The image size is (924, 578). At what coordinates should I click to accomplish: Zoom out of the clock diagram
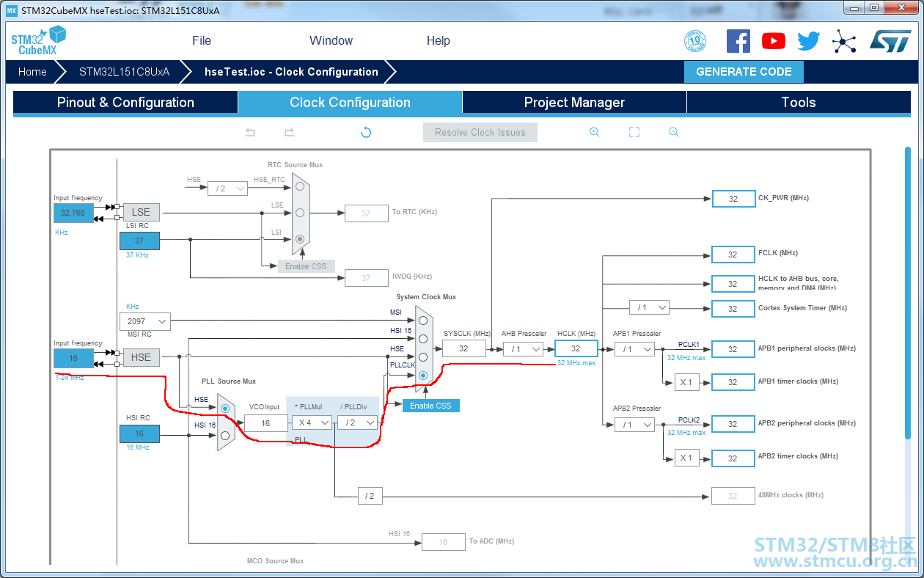(674, 132)
